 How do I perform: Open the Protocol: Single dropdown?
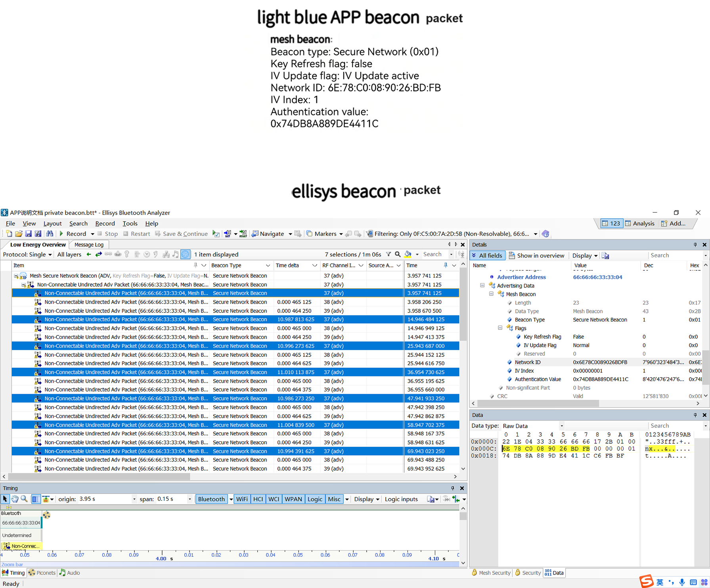tap(27, 255)
